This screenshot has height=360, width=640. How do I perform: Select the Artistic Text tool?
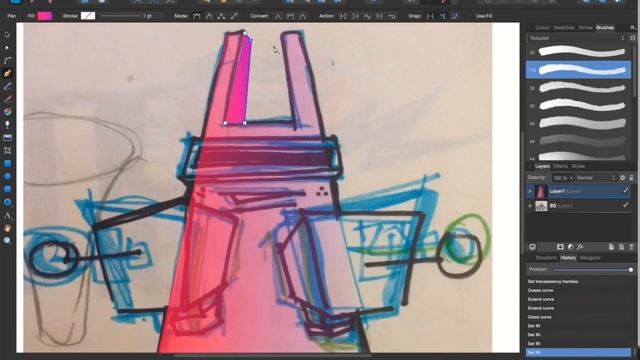(x=7, y=215)
